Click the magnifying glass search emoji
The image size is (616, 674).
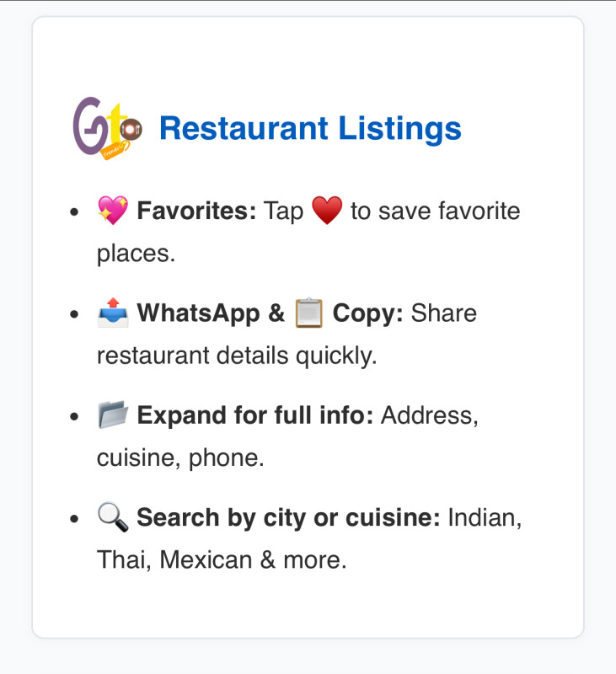point(113,517)
